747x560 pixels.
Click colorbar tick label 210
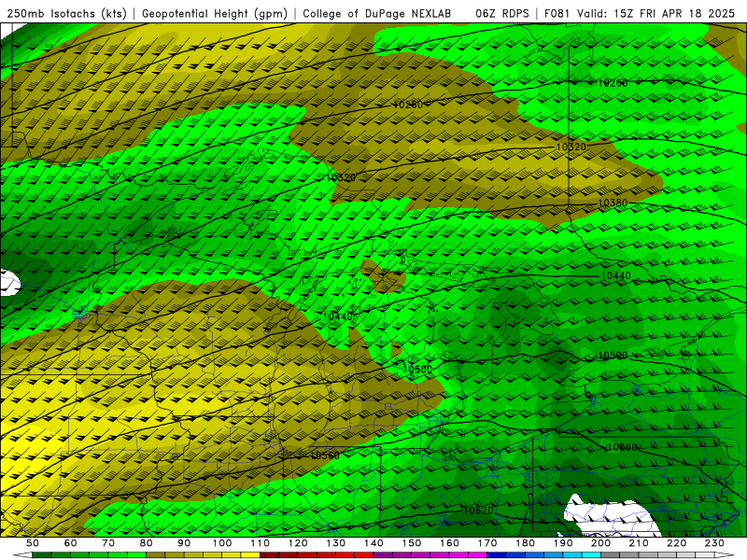pyautogui.click(x=639, y=543)
